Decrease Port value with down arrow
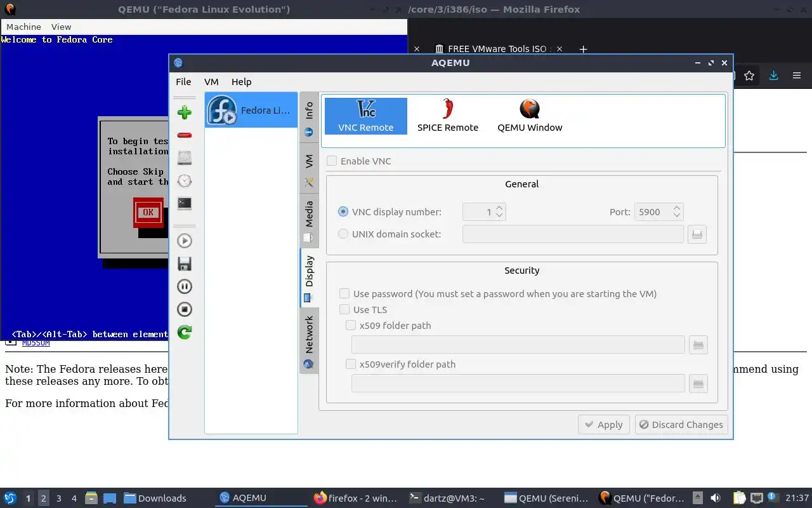812x508 pixels. click(677, 215)
